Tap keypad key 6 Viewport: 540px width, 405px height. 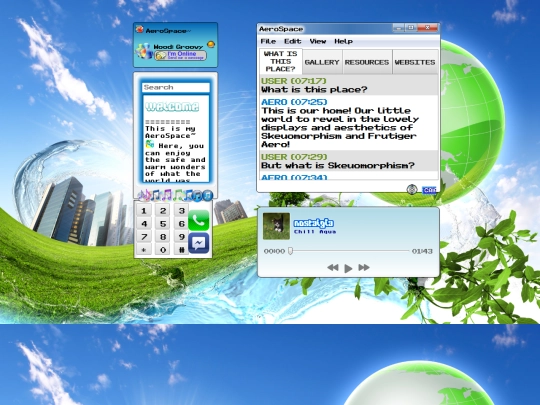[181, 224]
